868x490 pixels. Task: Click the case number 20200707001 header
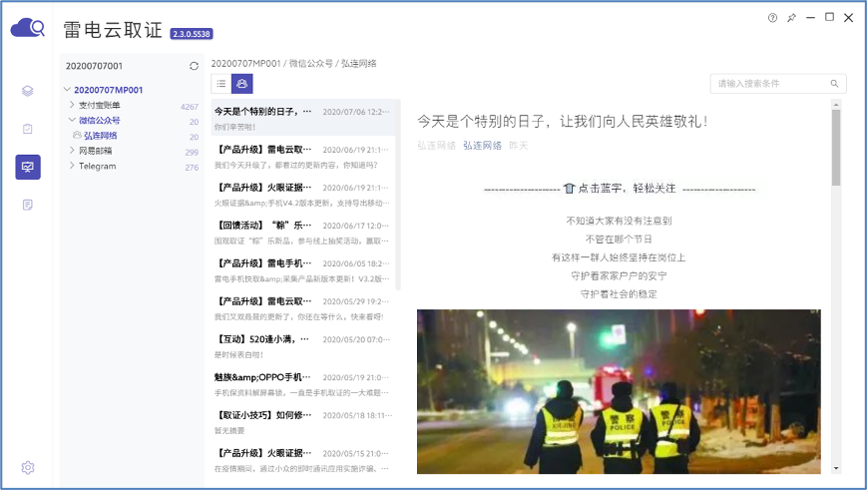94,66
